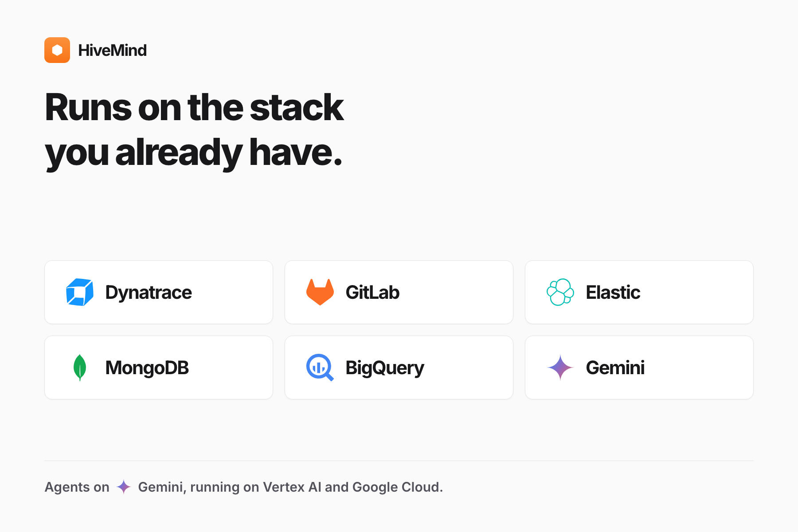
Task: Click the BigQuery label text
Action: coord(385,368)
